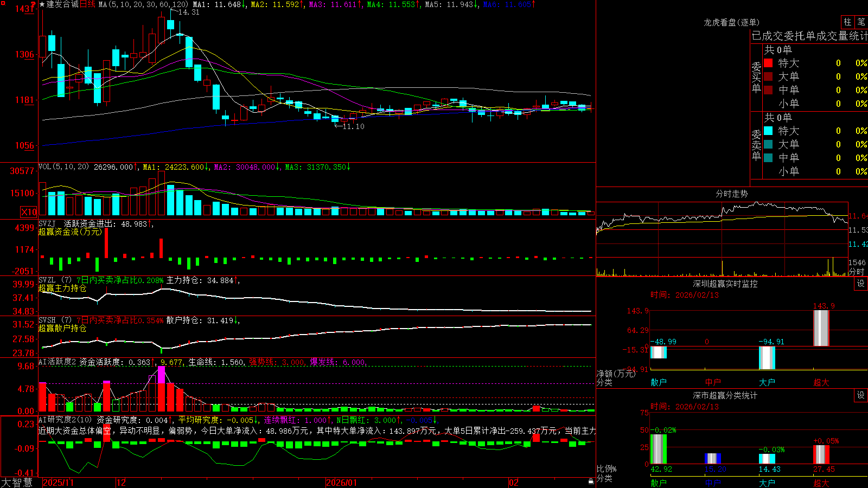Switch to 柱 bar display mode

click(x=847, y=22)
